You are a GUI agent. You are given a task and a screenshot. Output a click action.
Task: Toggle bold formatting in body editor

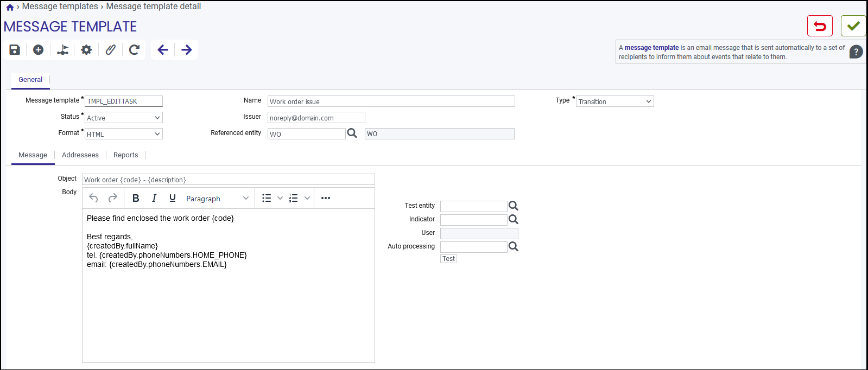click(x=136, y=198)
